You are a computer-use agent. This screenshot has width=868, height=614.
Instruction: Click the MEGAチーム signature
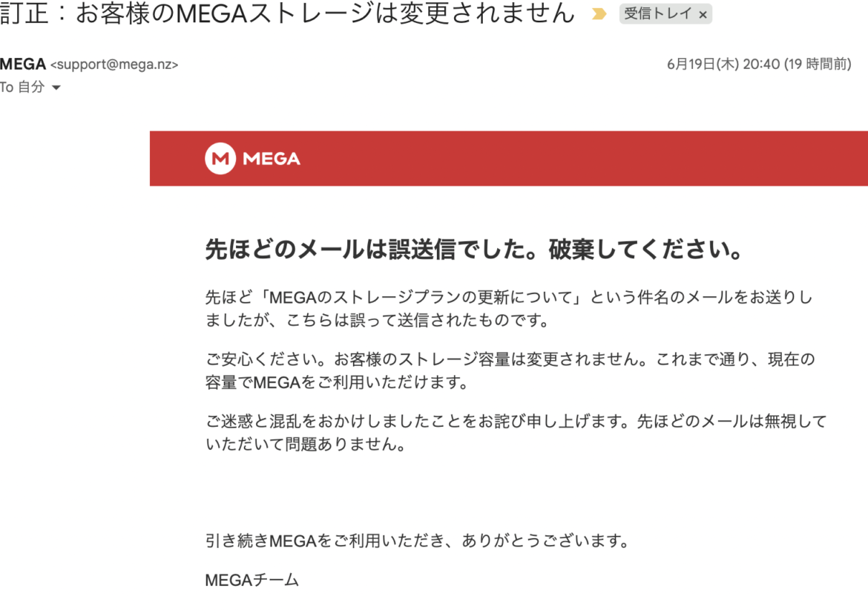pos(252,580)
